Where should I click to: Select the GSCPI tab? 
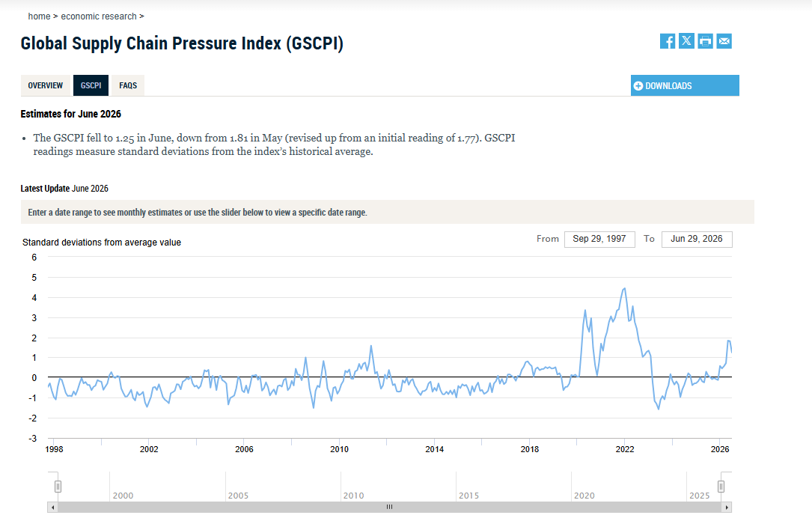coord(91,85)
